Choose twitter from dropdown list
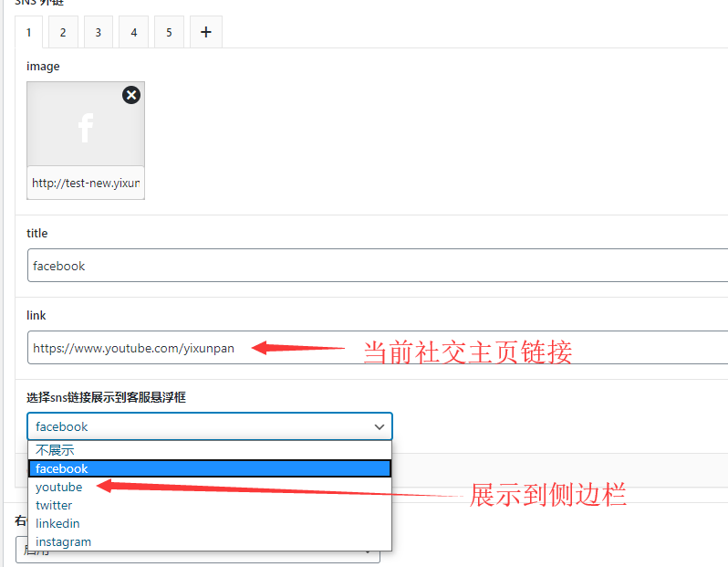Image resolution: width=728 pixels, height=567 pixels. click(x=210, y=505)
